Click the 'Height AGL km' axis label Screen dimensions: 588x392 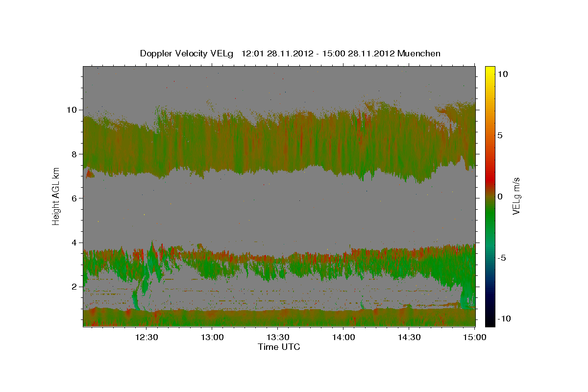56,196
